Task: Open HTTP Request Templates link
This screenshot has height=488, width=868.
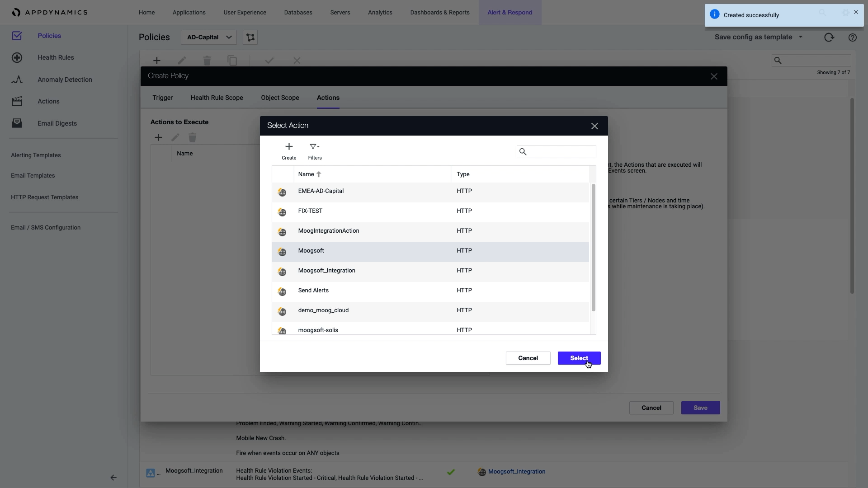Action: tap(44, 197)
